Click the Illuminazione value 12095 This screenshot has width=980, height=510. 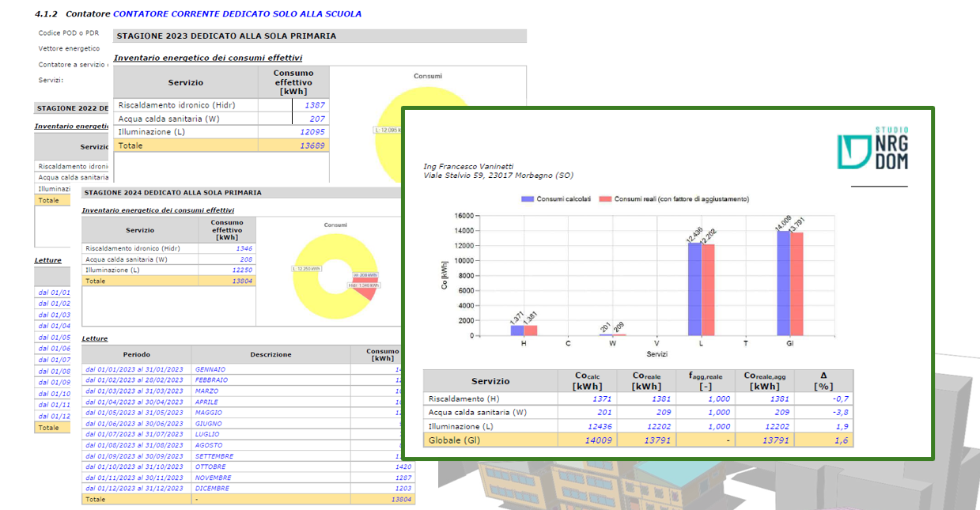312,132
